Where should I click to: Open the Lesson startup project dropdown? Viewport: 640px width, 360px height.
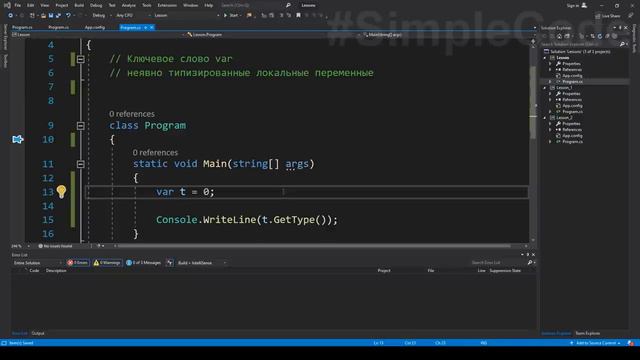187,16
